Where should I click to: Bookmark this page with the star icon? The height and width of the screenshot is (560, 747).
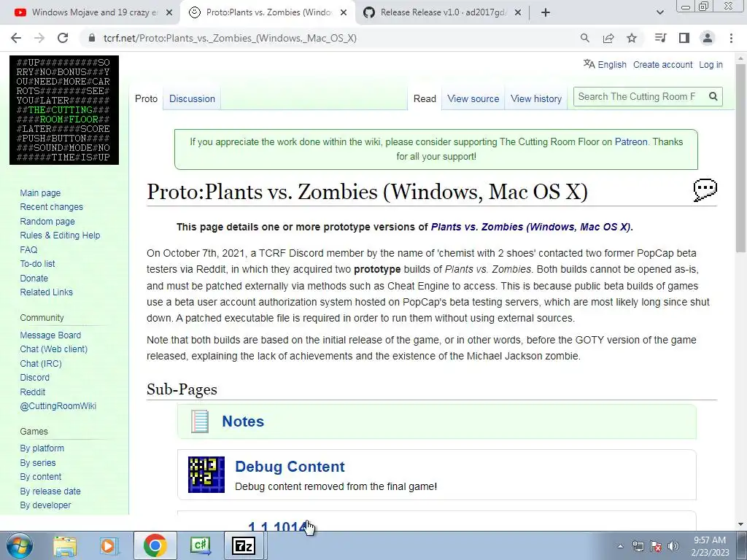pyautogui.click(x=632, y=38)
